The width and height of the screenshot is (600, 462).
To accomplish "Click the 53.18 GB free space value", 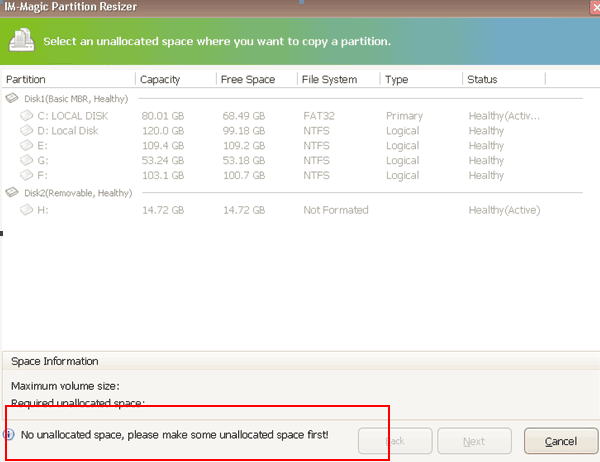I will tap(244, 160).
